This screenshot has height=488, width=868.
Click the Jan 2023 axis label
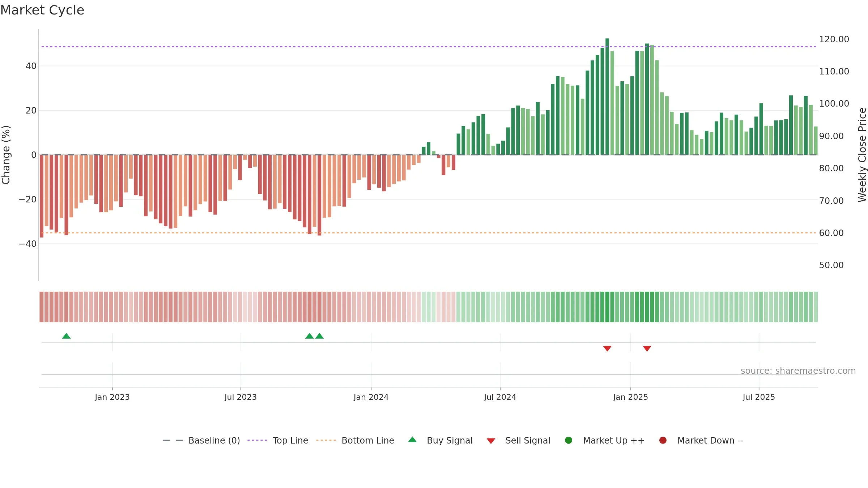112,397
